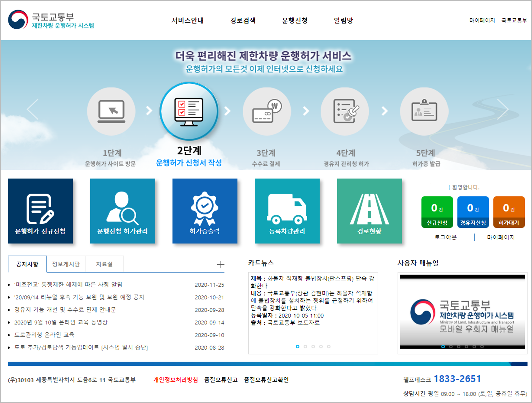Viewport: 532px width, 403px height.
Task: Open the 개인정보처리방침 link
Action: point(176,380)
